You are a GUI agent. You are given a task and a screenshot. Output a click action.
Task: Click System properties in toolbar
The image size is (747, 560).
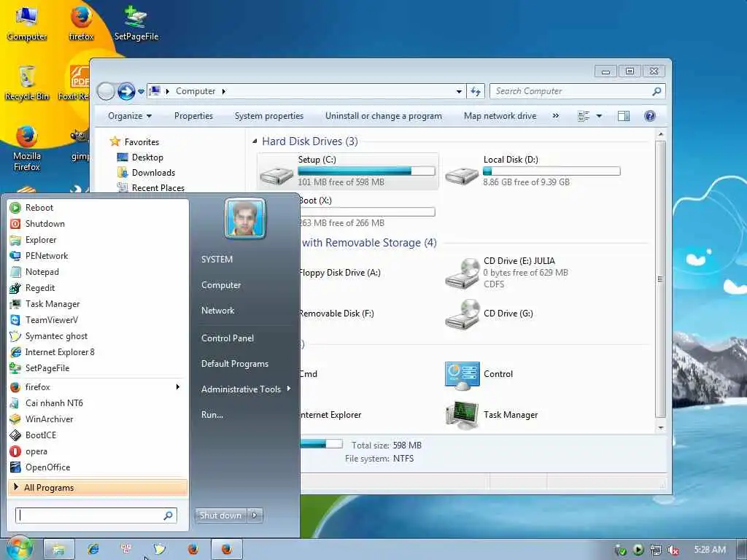coord(268,116)
